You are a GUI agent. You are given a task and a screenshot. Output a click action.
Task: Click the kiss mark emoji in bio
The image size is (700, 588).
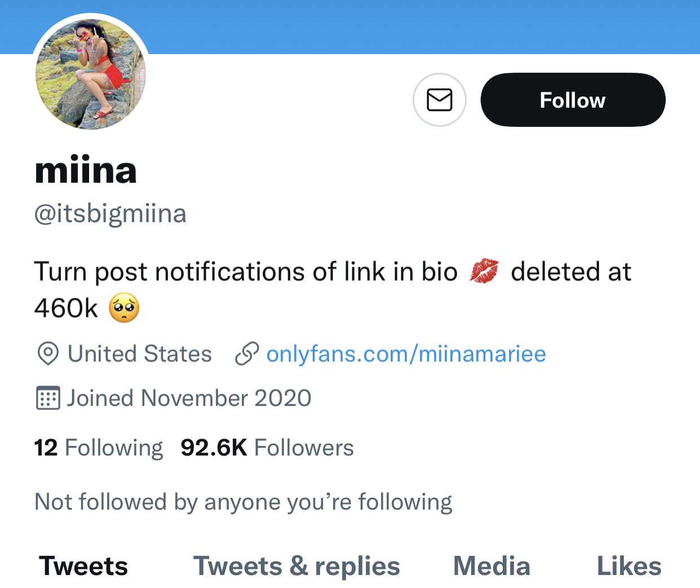pyautogui.click(x=484, y=271)
